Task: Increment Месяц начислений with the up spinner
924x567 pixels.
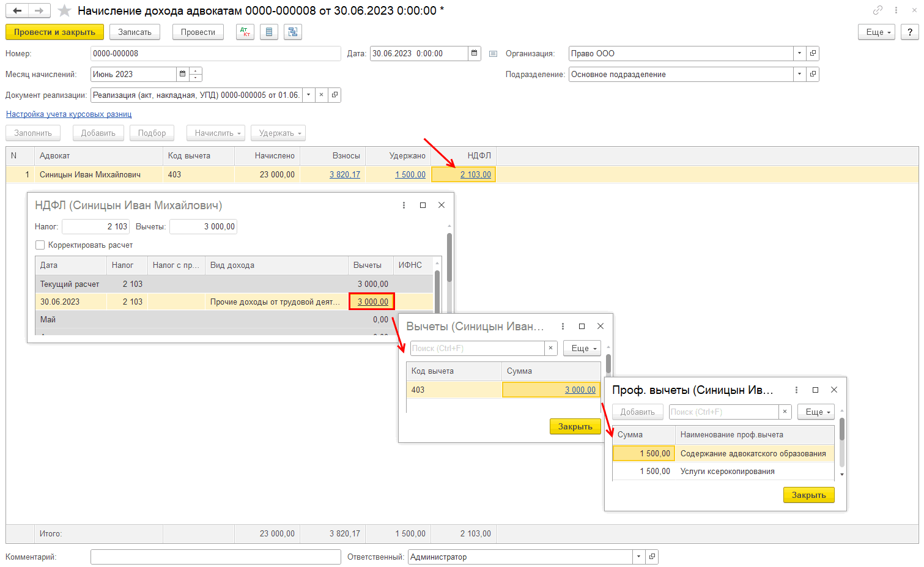Action: point(196,71)
